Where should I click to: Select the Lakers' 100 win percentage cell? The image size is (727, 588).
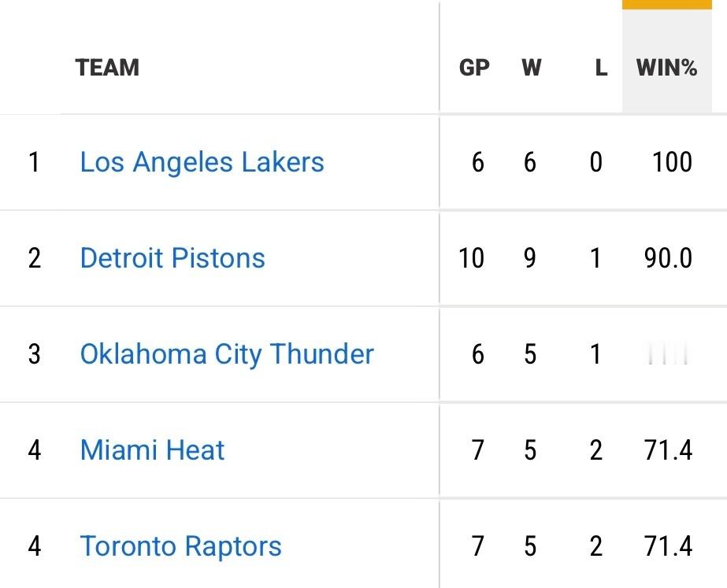pos(672,162)
